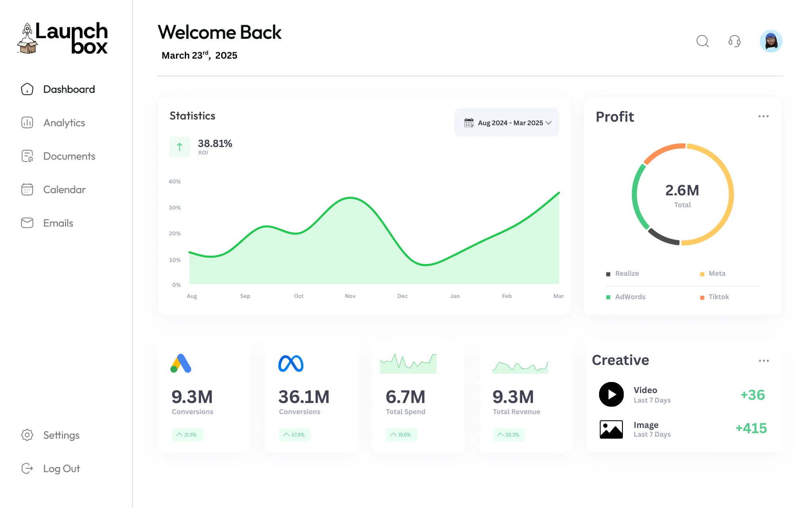Screen dimensions: 812x508
Task: Open the profile avatar picture
Action: tap(770, 41)
